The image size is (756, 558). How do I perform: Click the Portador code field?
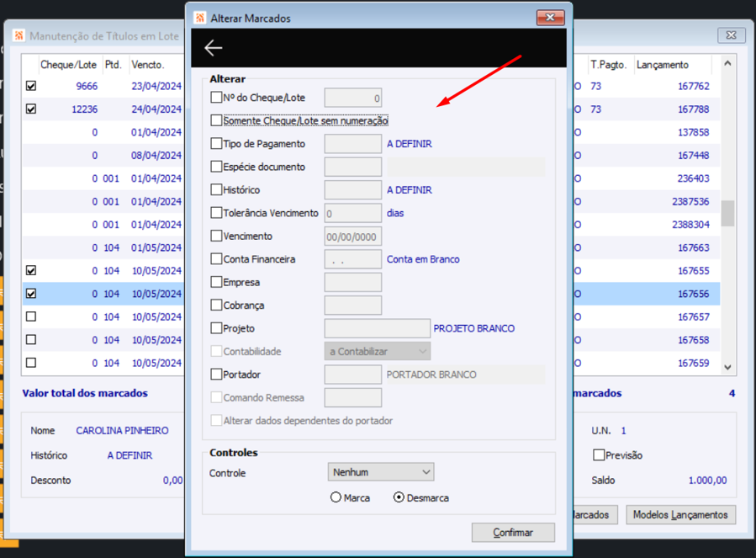pyautogui.click(x=353, y=375)
